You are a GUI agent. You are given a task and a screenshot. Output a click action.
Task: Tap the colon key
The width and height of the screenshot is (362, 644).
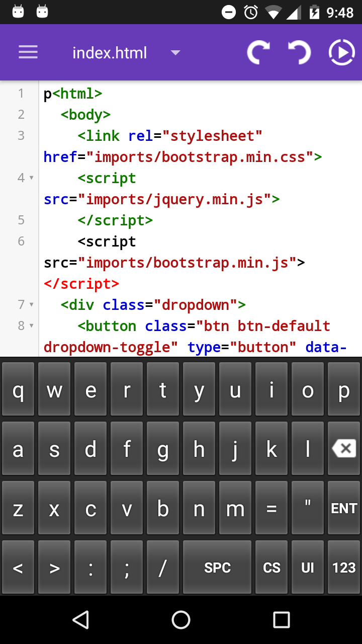(x=90, y=567)
